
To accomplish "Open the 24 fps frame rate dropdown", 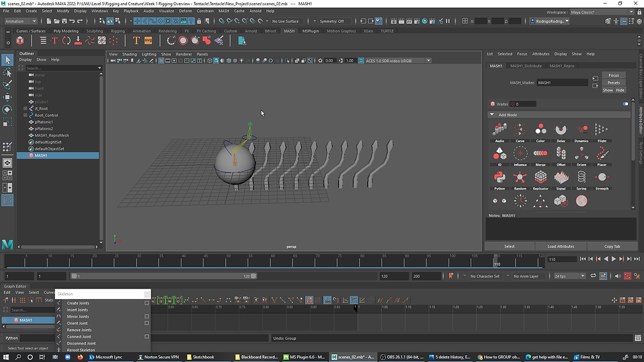I will point(569,276).
